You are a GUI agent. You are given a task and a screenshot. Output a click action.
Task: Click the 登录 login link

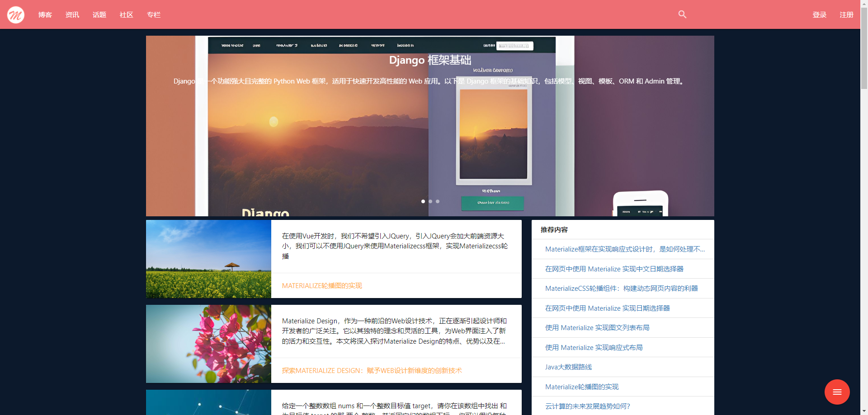point(819,15)
